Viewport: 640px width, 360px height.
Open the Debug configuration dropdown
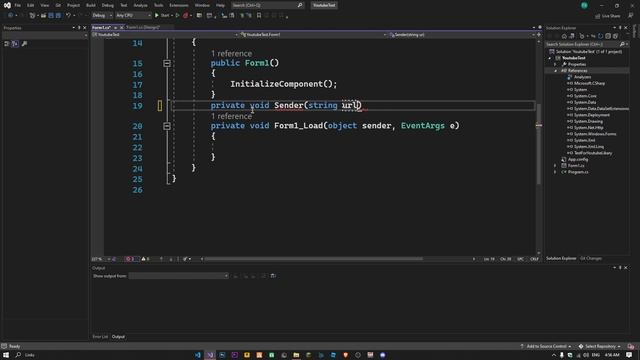pos(102,16)
